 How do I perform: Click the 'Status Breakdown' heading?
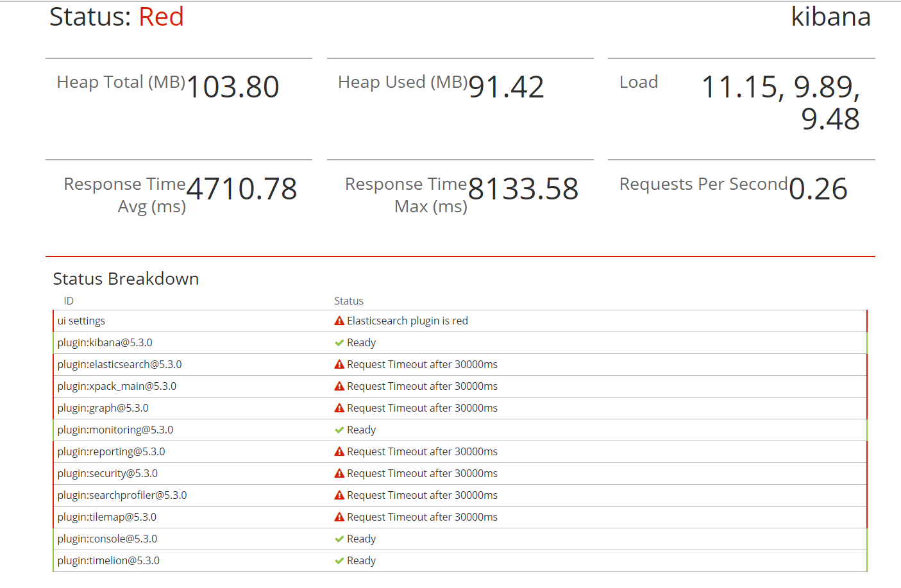pos(126,279)
